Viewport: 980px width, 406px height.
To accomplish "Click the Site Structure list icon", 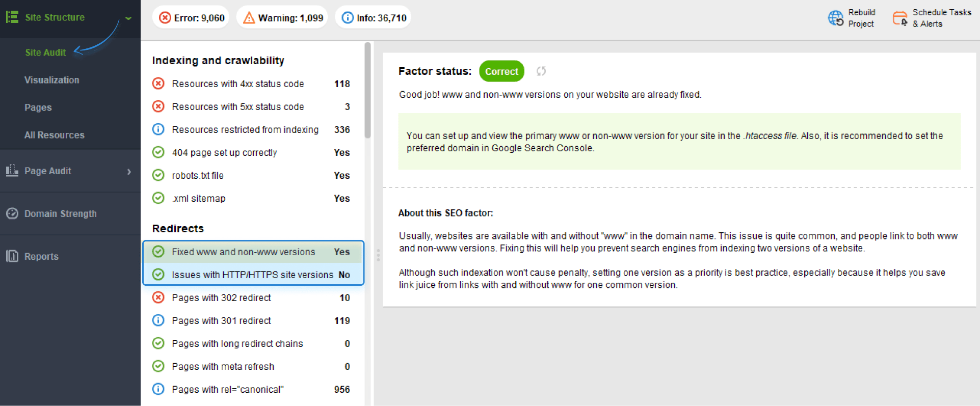I will [12, 17].
